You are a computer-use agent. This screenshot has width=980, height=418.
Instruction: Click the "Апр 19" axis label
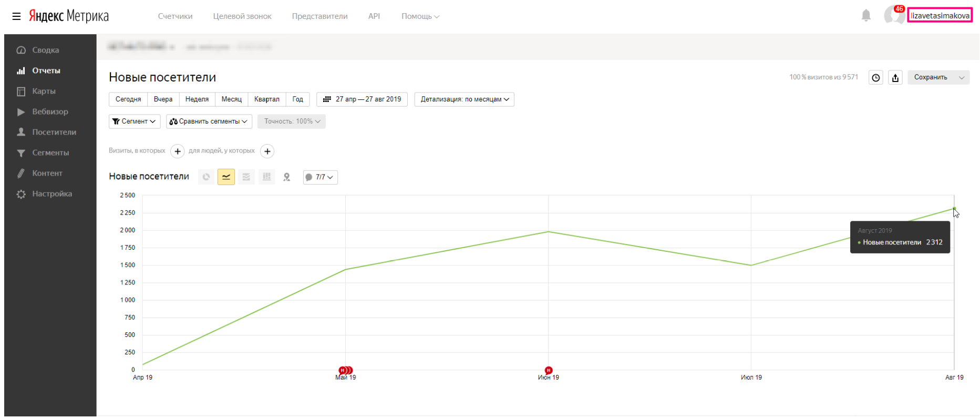coord(142,378)
